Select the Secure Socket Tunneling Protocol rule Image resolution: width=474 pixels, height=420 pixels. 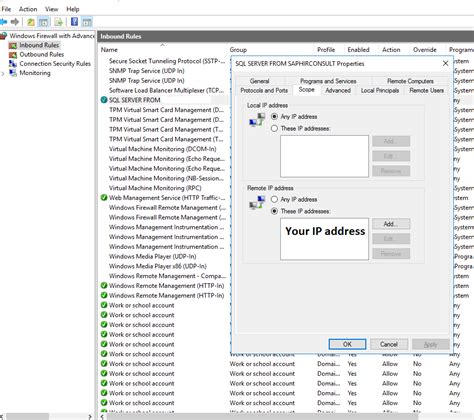167,61
